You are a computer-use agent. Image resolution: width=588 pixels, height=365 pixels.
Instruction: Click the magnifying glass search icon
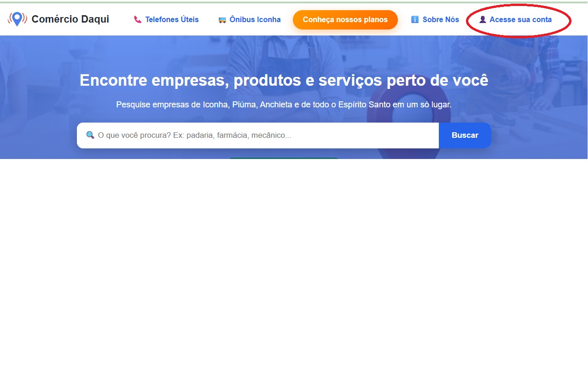point(90,135)
